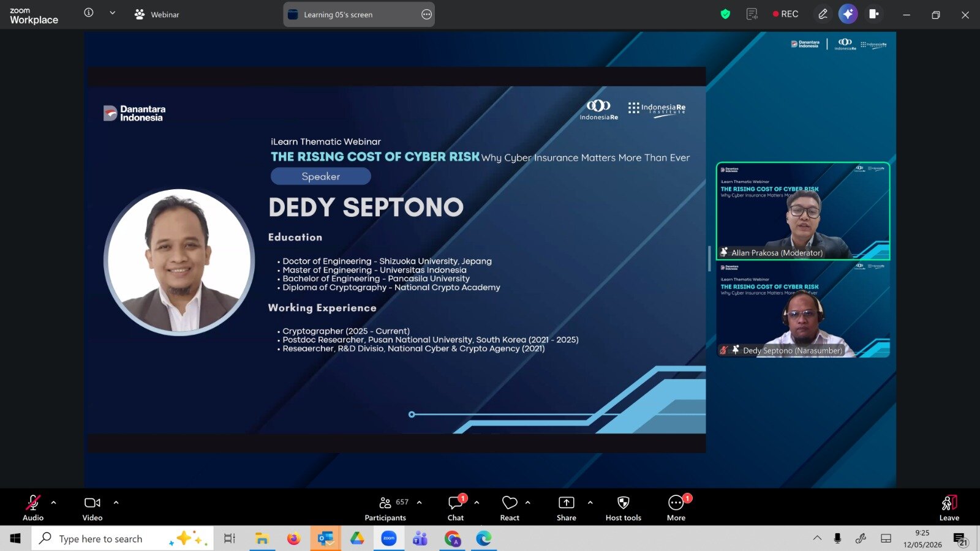Click the system tray microphone icon
This screenshot has width=980, height=551.
837,538
